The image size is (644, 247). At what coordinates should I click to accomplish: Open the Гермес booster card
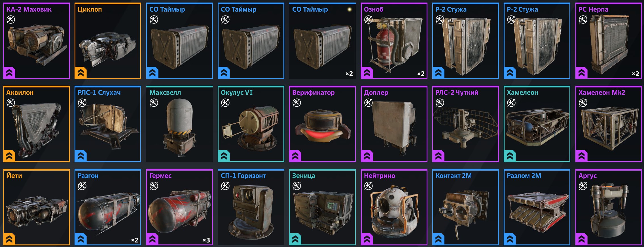[179, 207]
